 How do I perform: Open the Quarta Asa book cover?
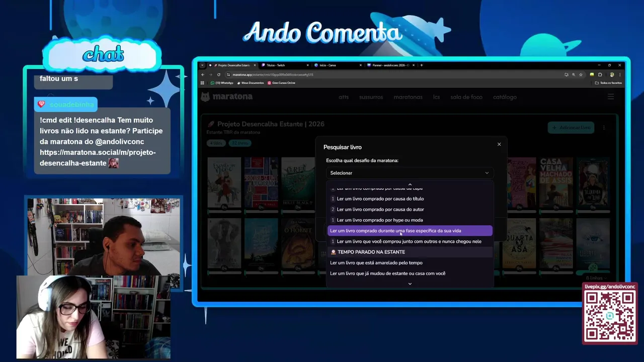(519, 243)
